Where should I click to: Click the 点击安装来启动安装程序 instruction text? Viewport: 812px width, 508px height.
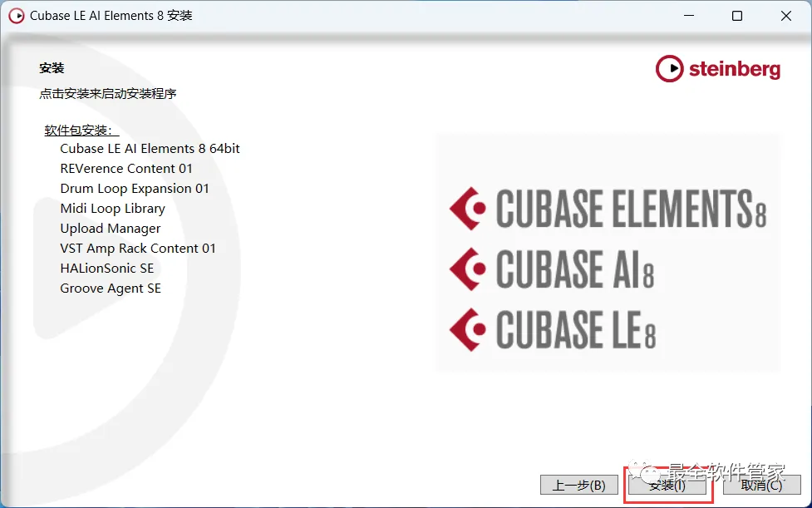click(x=108, y=94)
